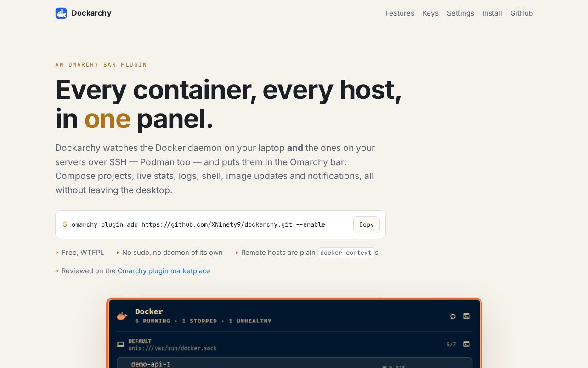
Task: Click the refresh icon in the Docker panel header
Action: pyautogui.click(x=453, y=316)
